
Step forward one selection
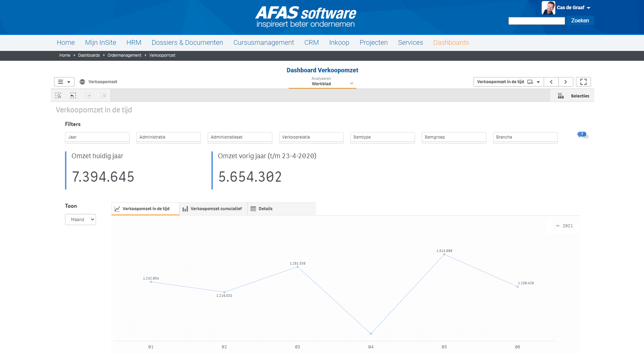88,96
